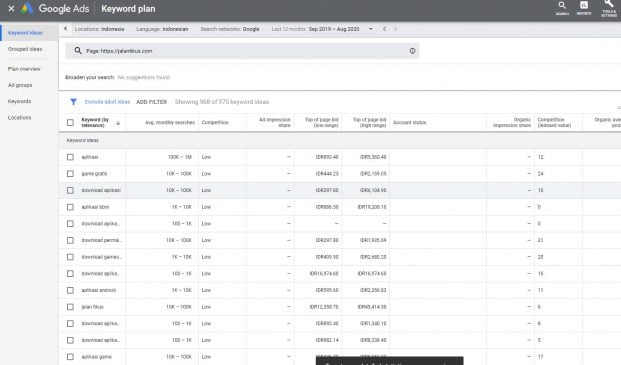Select the Grouped ideas tab
The height and width of the screenshot is (365, 621).
click(25, 49)
